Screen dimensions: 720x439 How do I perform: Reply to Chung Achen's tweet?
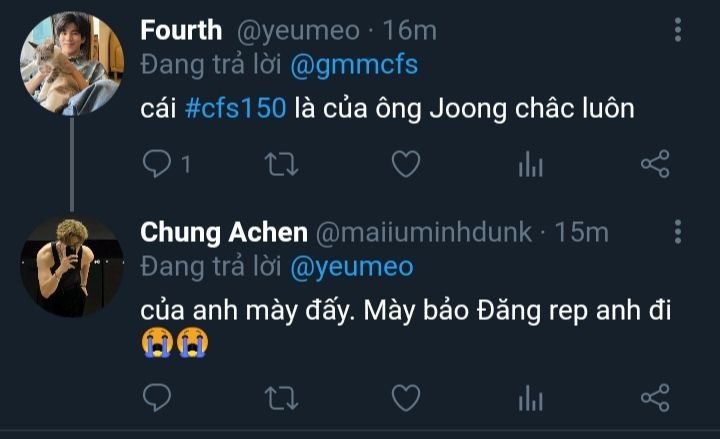157,399
